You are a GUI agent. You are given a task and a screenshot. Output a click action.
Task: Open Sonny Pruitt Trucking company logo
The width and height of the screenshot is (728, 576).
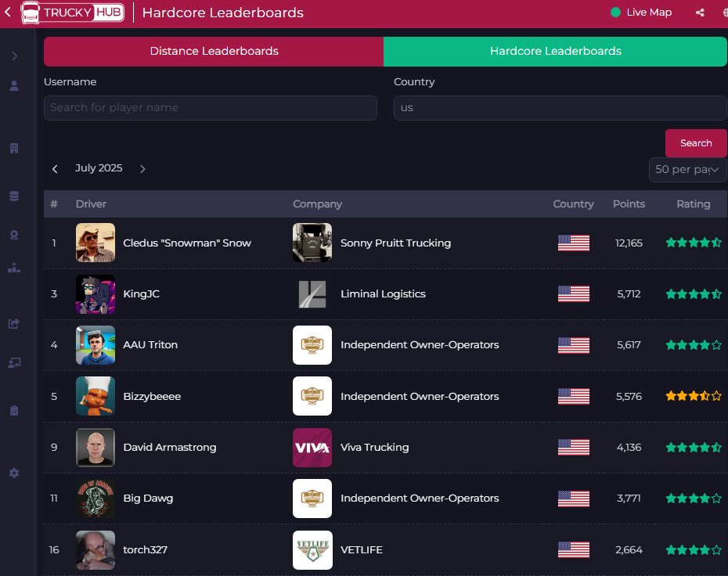click(x=312, y=243)
